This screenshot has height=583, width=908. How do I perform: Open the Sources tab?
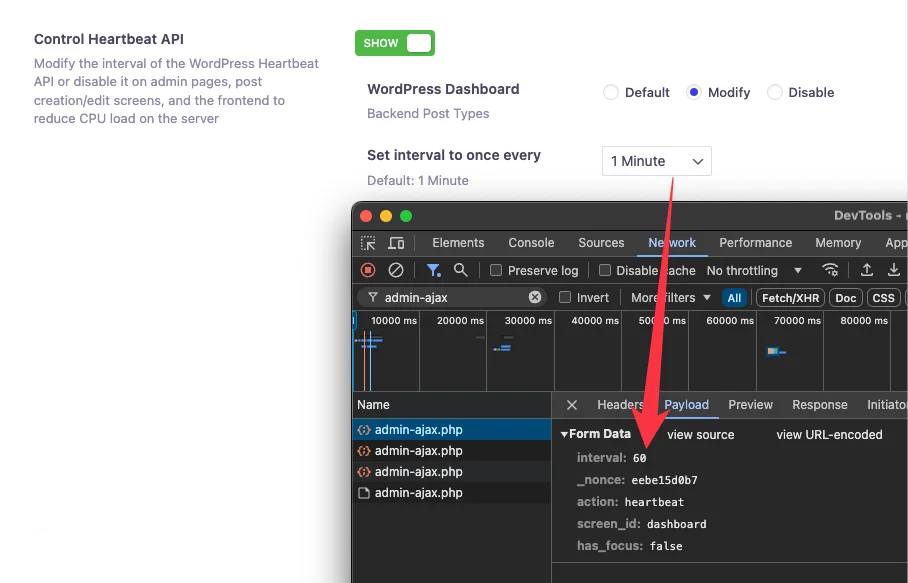click(x=601, y=243)
